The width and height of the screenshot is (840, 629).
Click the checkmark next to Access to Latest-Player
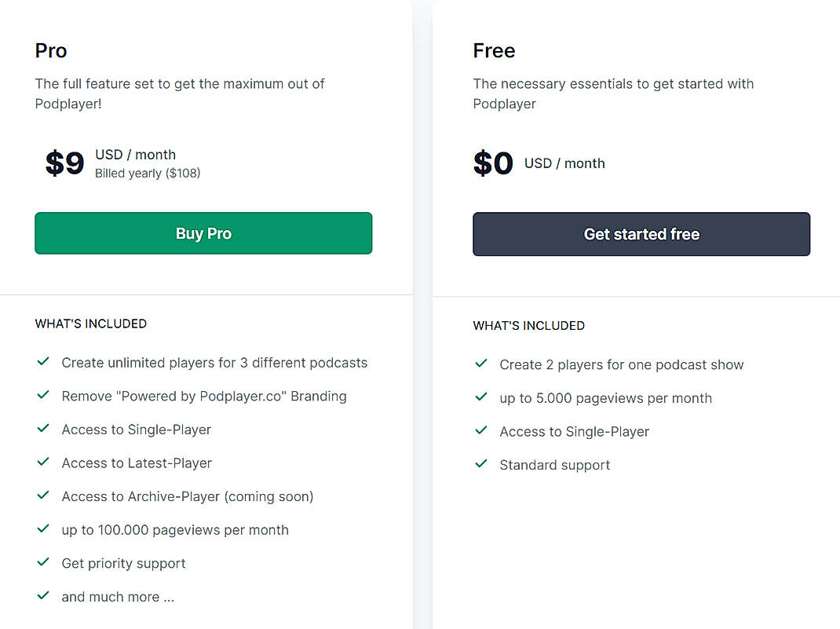(x=43, y=462)
